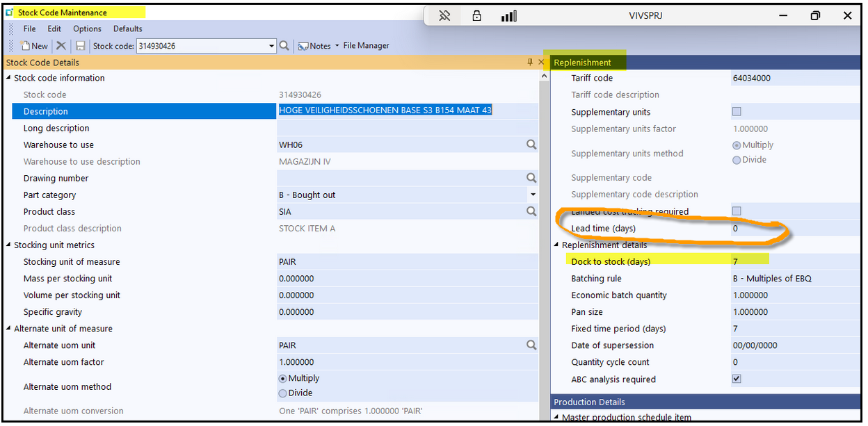Open the Stock code dropdown arrow
Screen dimensions: 868x426
[x=272, y=46]
